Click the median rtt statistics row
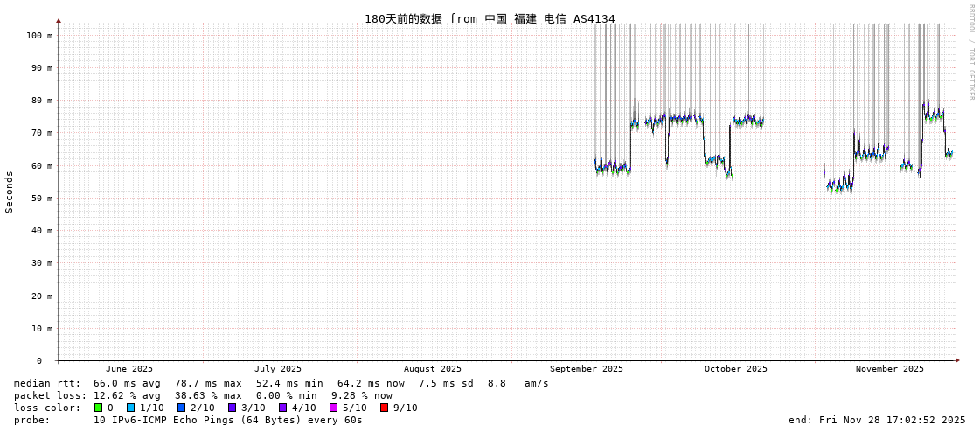The width and height of the screenshot is (980, 432). pyautogui.click(x=281, y=383)
